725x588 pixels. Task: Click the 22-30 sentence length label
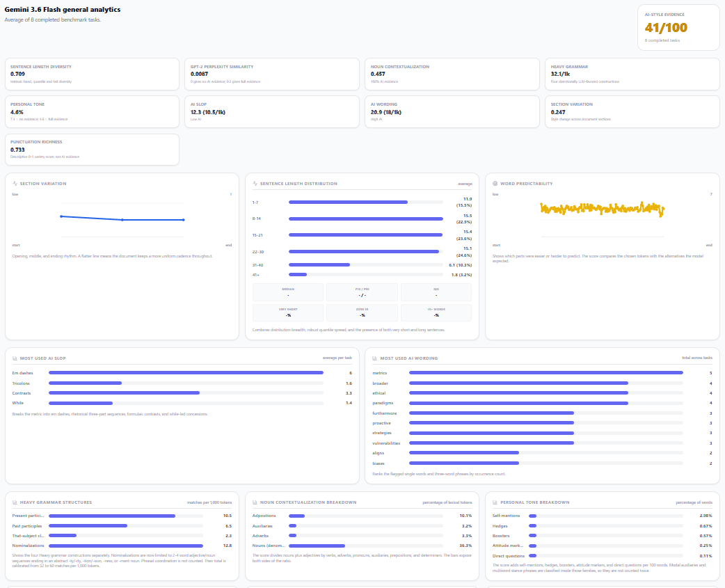(x=257, y=252)
